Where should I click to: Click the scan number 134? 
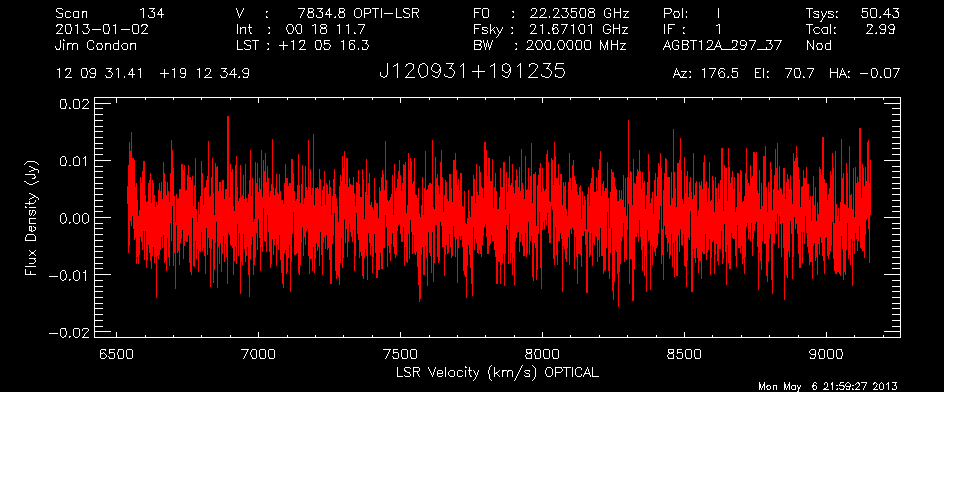[151, 13]
